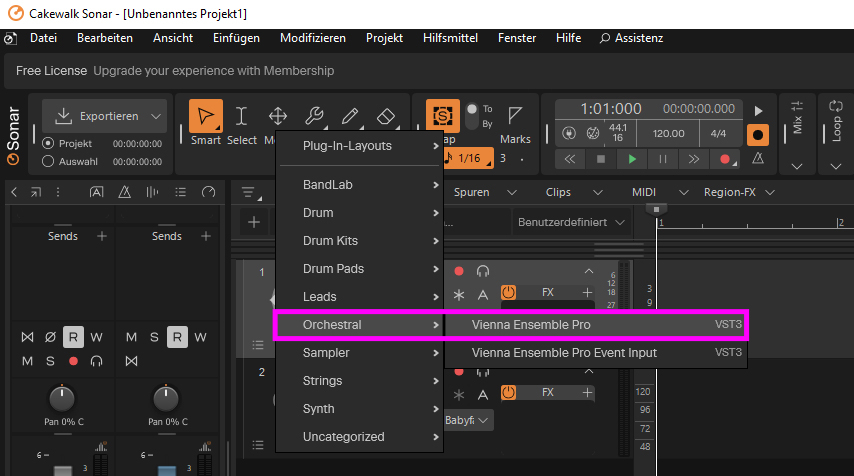Open the Babyfi preset dropdown
Viewport: 854px width, 476px height.
(x=468, y=420)
